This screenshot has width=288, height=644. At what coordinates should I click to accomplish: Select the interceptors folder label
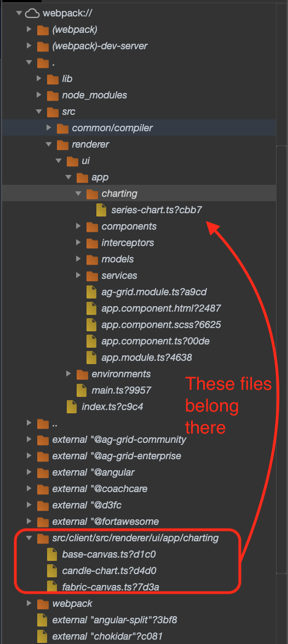pyautogui.click(x=128, y=243)
